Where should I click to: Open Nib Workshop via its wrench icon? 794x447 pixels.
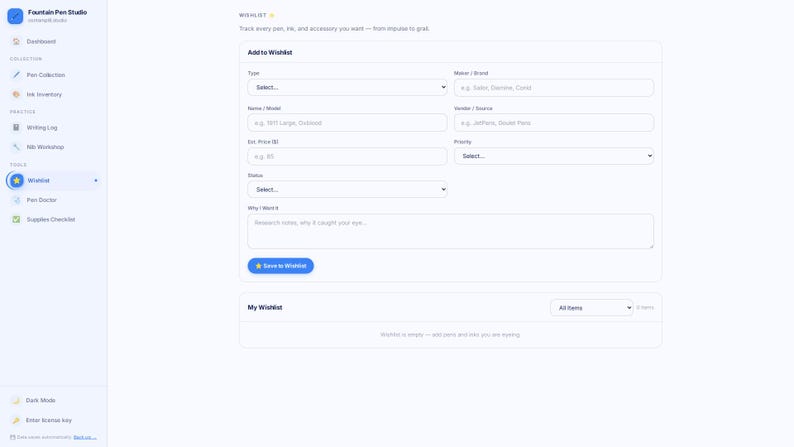16,147
